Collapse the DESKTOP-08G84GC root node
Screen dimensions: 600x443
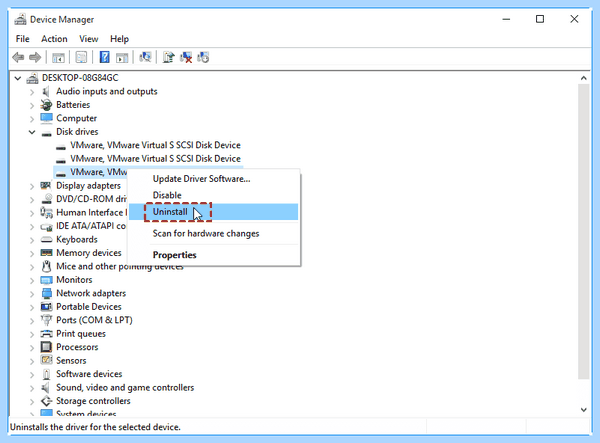[x=18, y=78]
